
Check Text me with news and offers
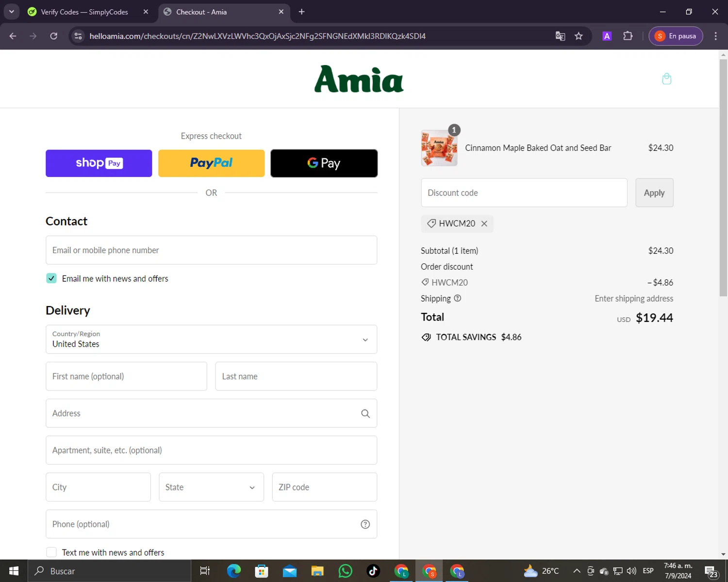coord(51,552)
